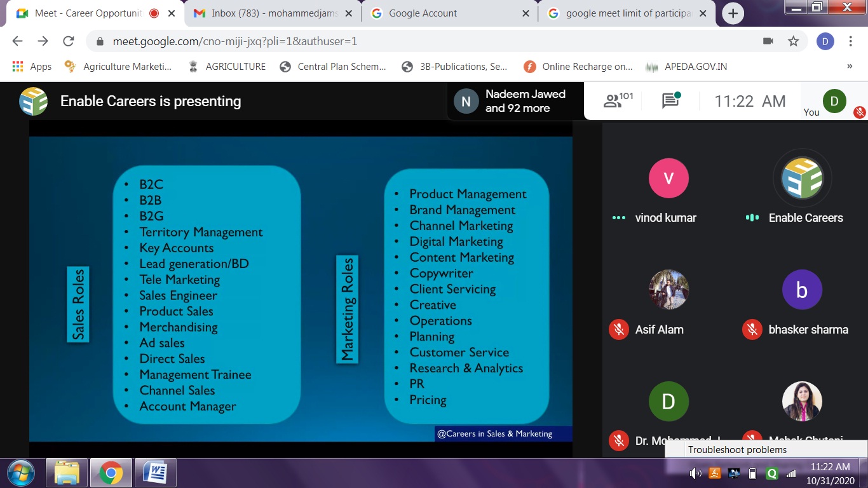Expand the hidden bookmarks chevron
This screenshot has width=868, height=488.
click(x=850, y=66)
